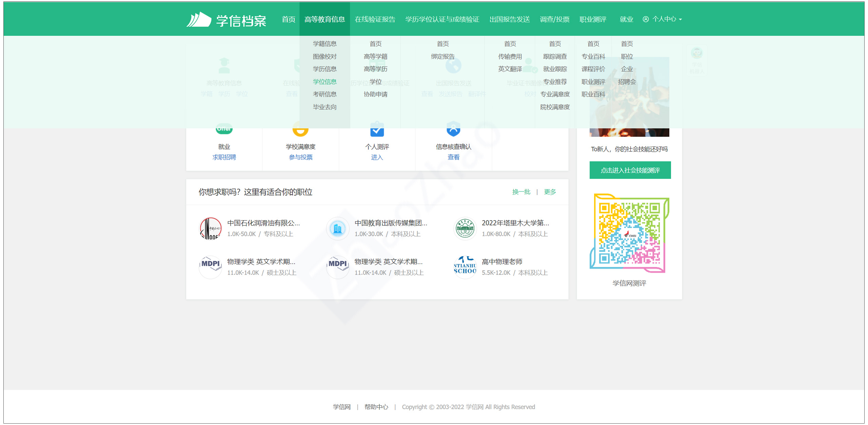Open the 就业 nav menu

pyautogui.click(x=626, y=19)
